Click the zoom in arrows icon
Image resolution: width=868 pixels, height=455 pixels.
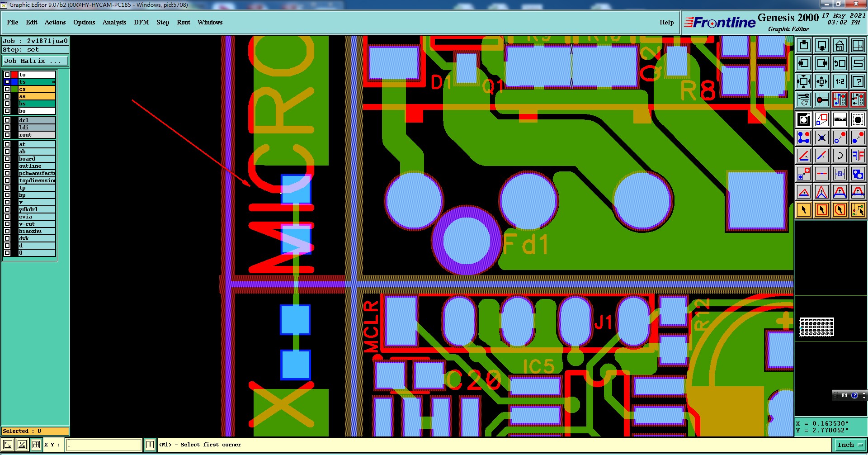(x=804, y=81)
